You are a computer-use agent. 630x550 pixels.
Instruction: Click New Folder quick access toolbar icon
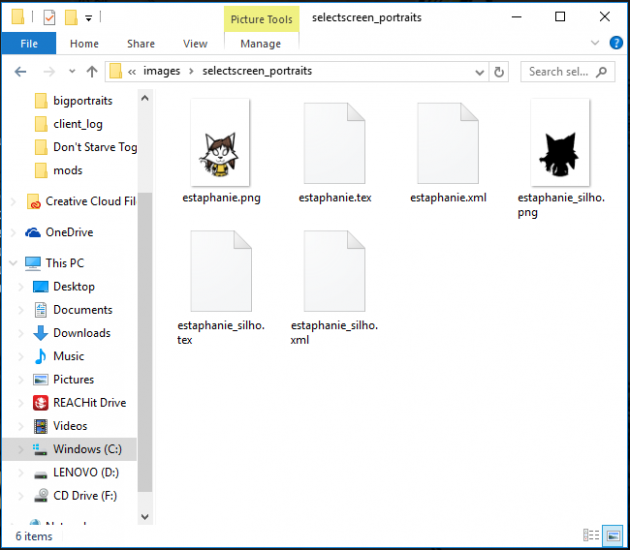coord(71,17)
